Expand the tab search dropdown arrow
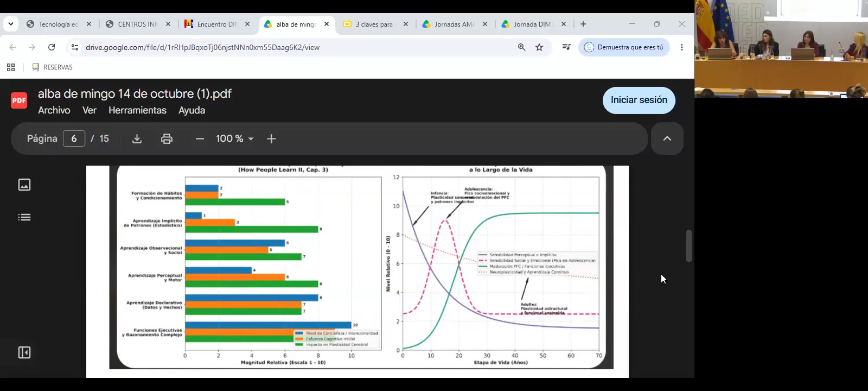868x391 pixels. tap(11, 24)
